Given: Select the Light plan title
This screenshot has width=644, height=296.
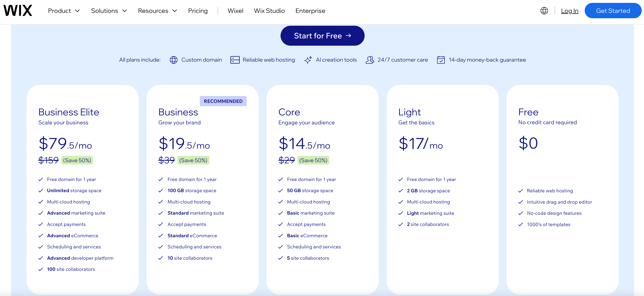Looking at the screenshot, I should click(409, 112).
